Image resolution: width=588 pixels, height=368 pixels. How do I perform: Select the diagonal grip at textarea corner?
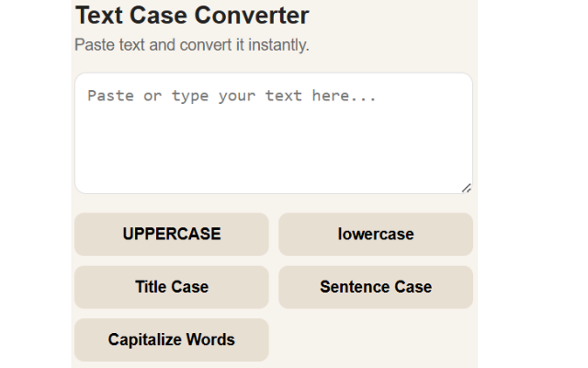[x=466, y=188]
